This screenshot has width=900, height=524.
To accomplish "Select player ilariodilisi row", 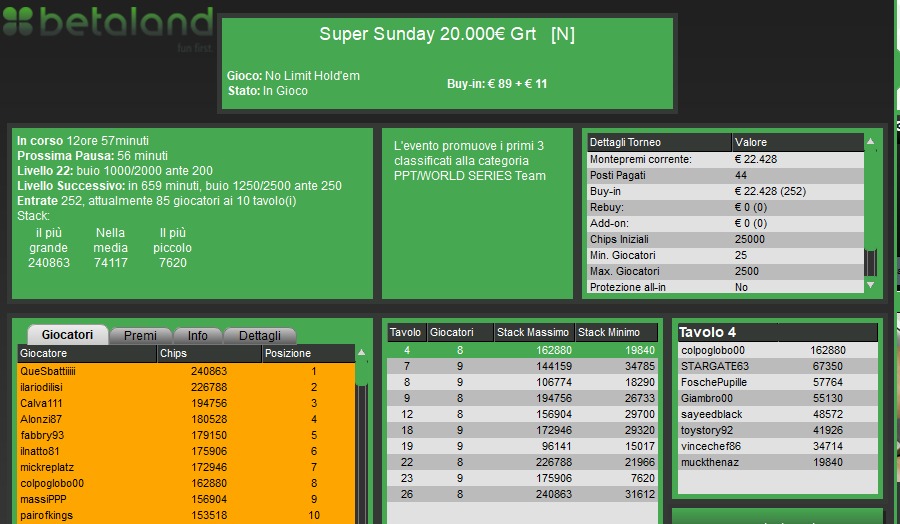I will point(187,387).
